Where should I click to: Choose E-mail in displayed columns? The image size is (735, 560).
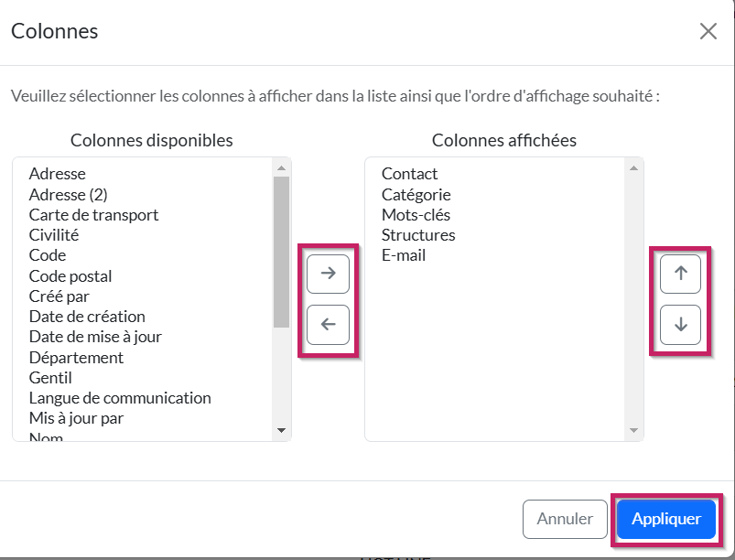click(404, 255)
